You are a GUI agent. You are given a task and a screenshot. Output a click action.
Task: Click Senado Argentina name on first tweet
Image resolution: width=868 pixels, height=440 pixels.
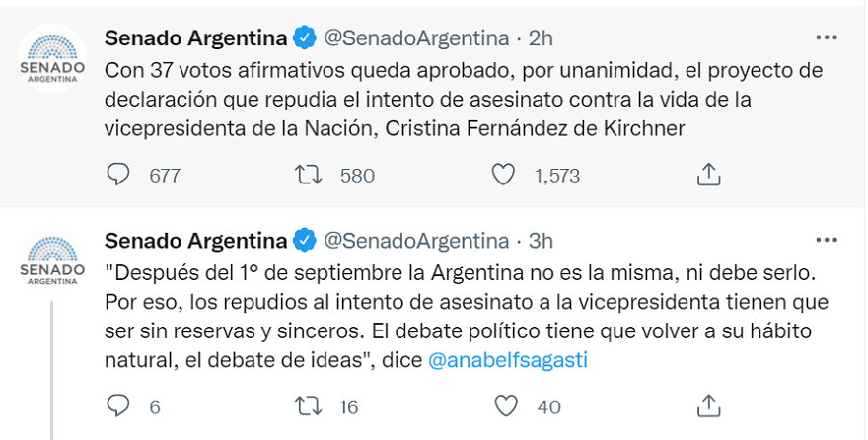pos(195,38)
